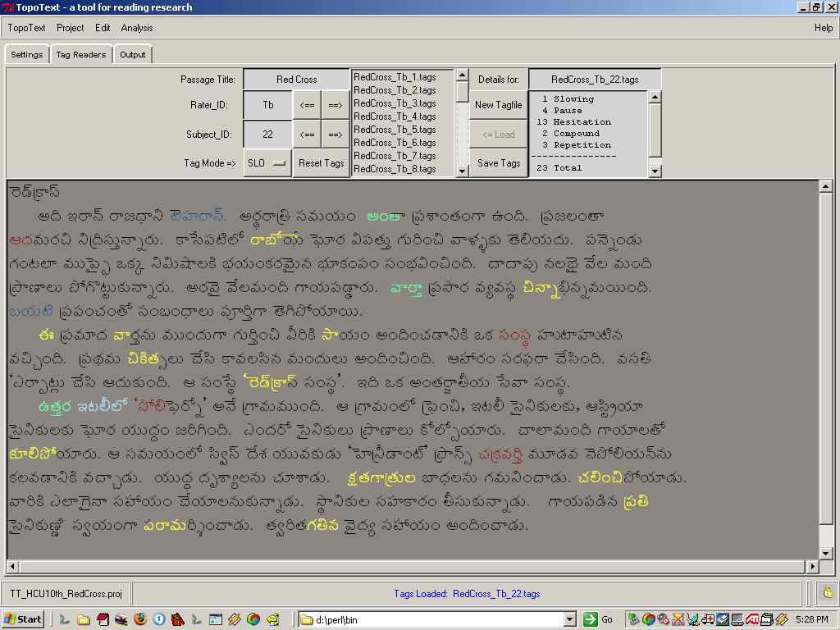Click the ATI icon in the system tray
Screen dimensions: 840x630
pos(751,620)
